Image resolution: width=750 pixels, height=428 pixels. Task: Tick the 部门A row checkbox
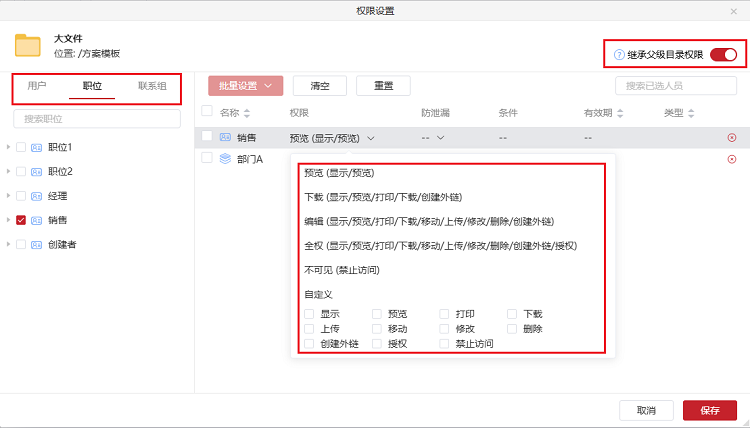pos(207,158)
